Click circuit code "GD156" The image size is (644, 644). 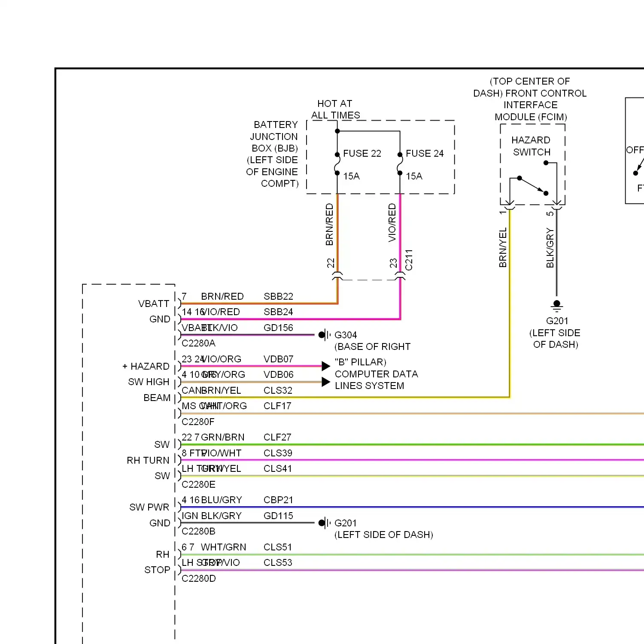tap(278, 328)
